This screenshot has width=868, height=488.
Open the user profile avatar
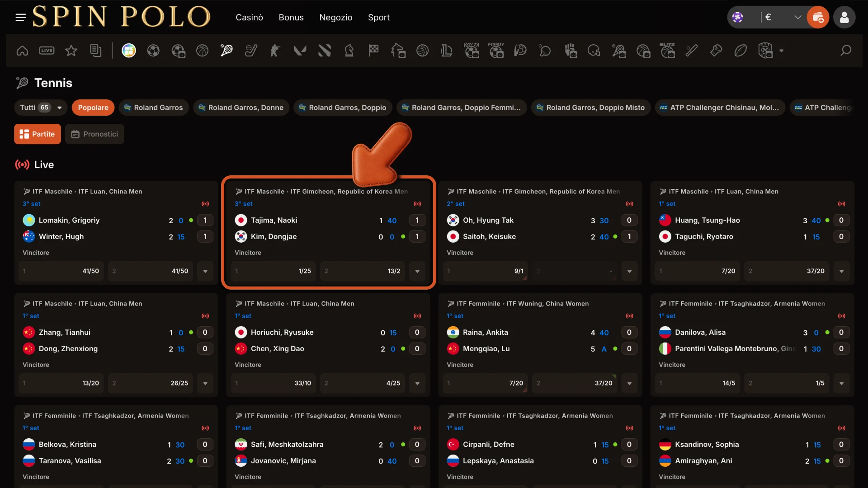[x=844, y=18]
